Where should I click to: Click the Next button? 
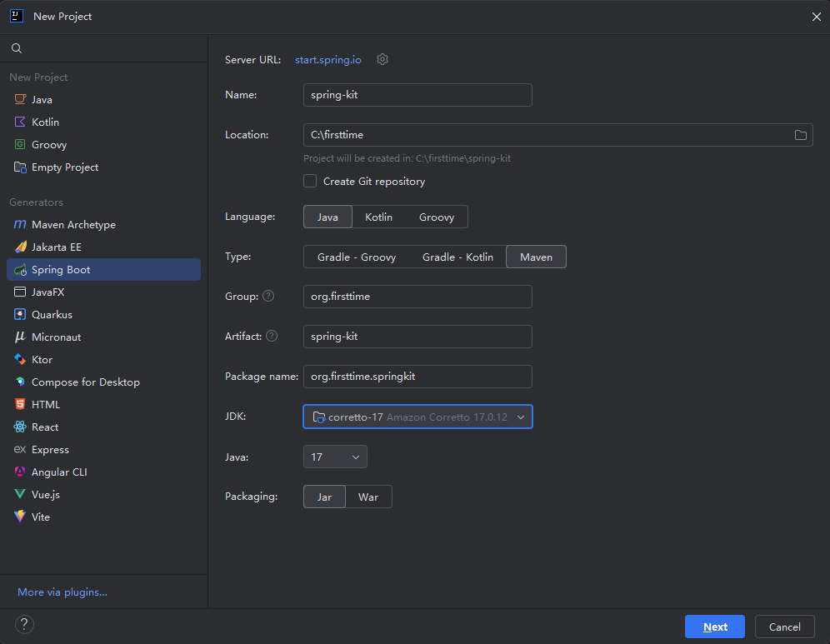(x=715, y=627)
